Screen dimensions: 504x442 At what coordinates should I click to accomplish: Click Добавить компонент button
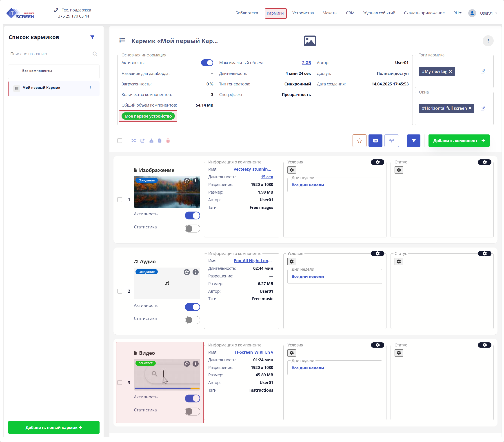pos(458,141)
